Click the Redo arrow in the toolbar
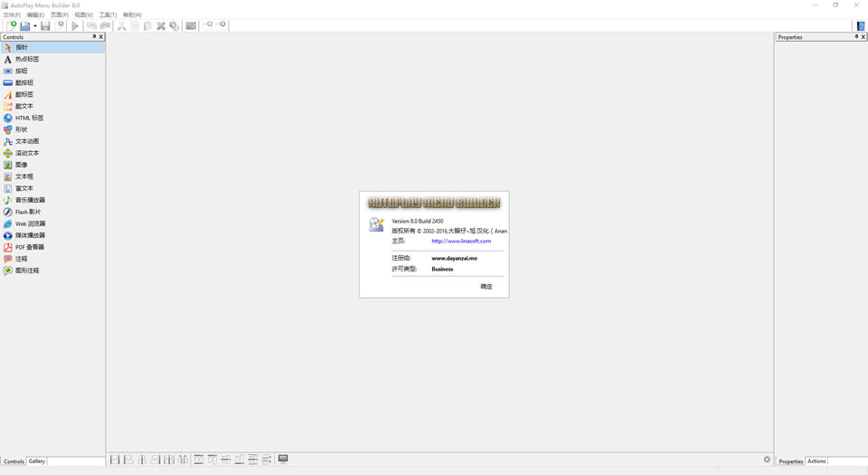868x475 pixels. 105,25
